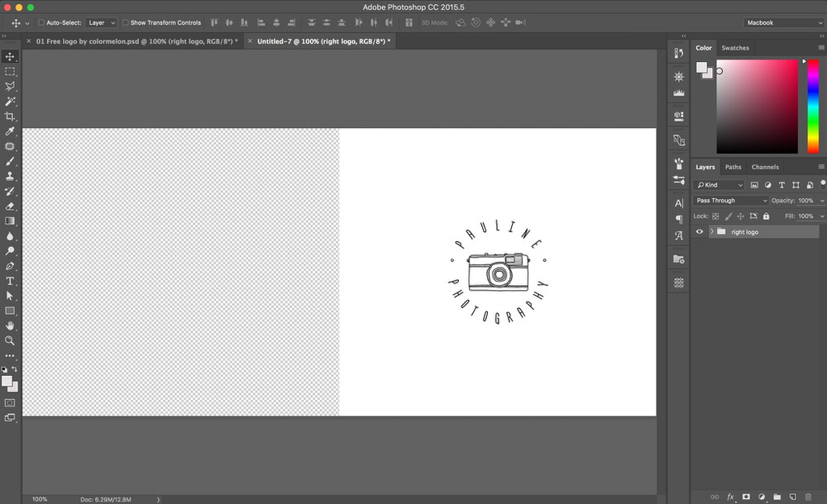Open the Macbook workspace dropdown
Screen dimensions: 827x504
[x=784, y=22]
